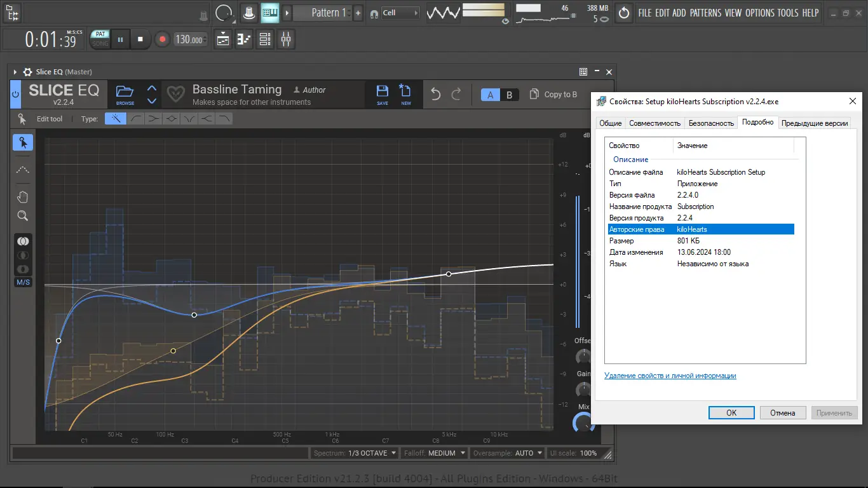Click the OK button in properties dialog

point(731,412)
